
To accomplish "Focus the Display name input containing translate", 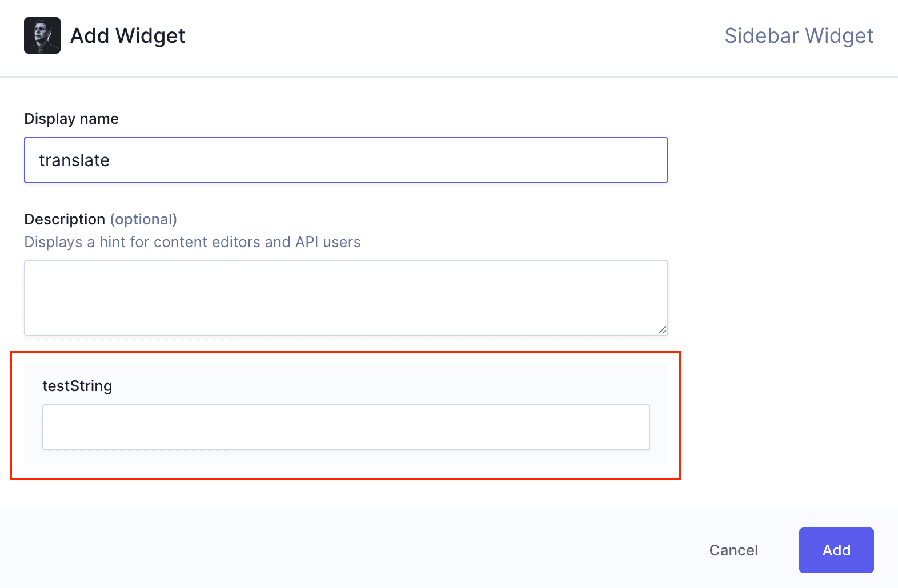I will (x=346, y=160).
